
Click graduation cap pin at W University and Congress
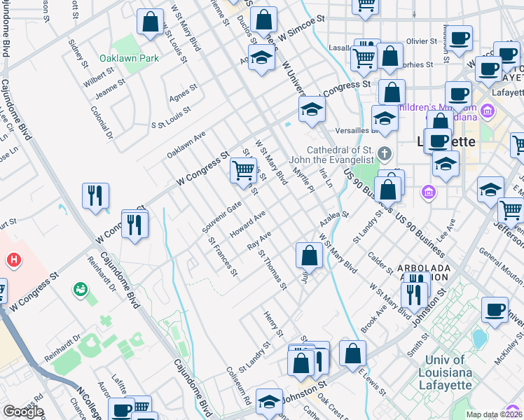[x=312, y=110]
